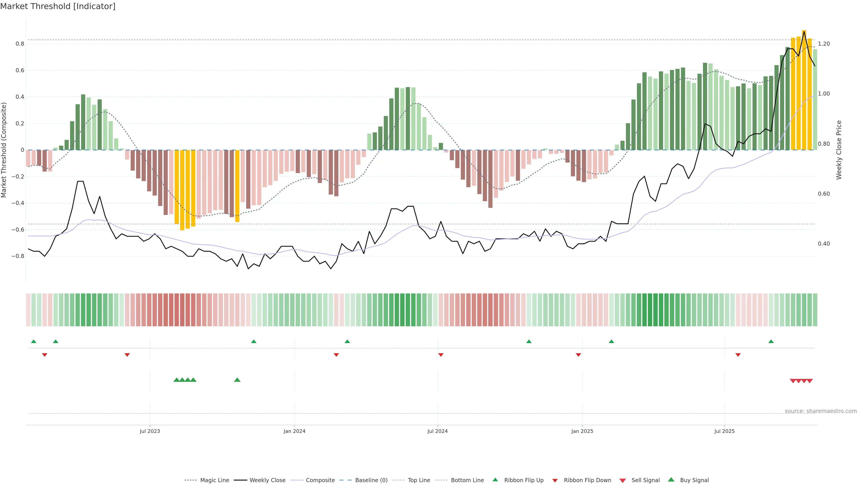868x488 pixels.
Task: Click the Buy Signal legend triangle
Action: point(671,480)
